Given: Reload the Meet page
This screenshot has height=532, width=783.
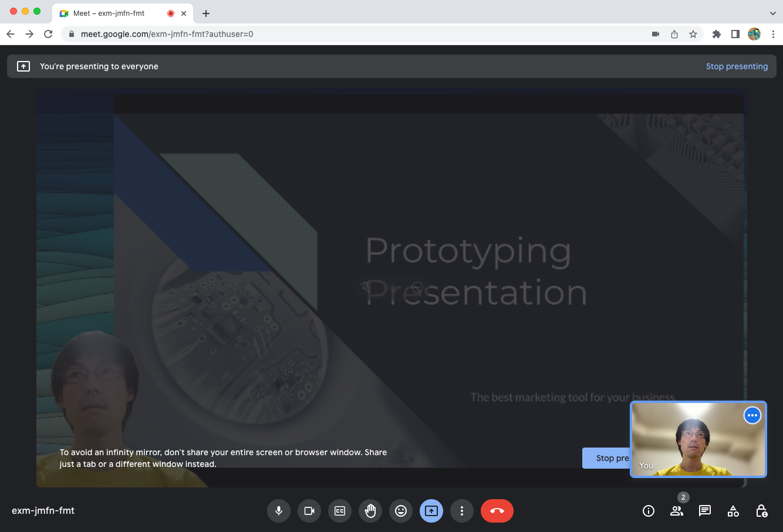Looking at the screenshot, I should [48, 34].
